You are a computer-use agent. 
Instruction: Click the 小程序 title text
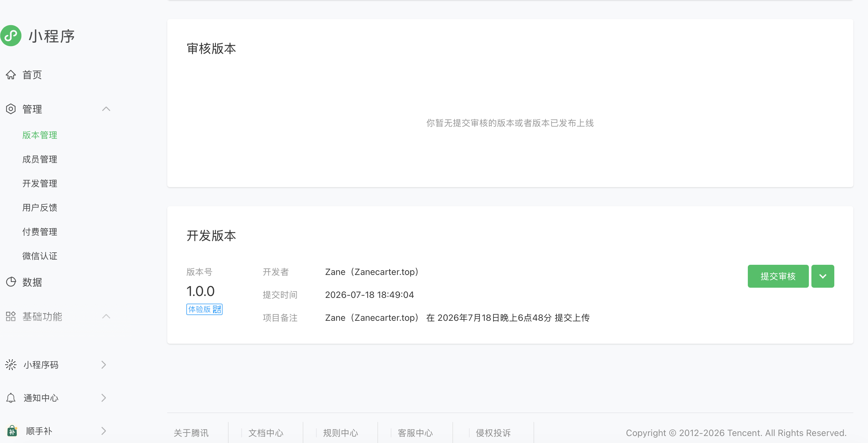[x=52, y=36]
